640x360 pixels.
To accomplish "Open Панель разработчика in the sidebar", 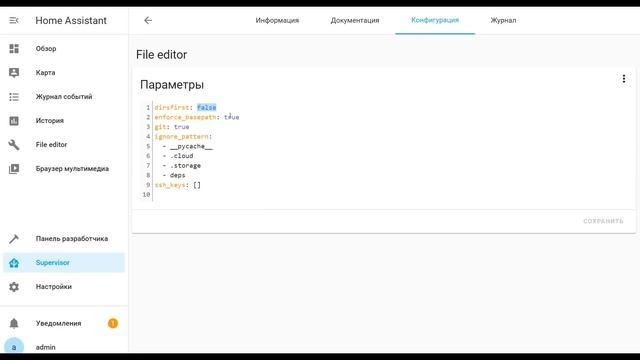I will point(64,239).
